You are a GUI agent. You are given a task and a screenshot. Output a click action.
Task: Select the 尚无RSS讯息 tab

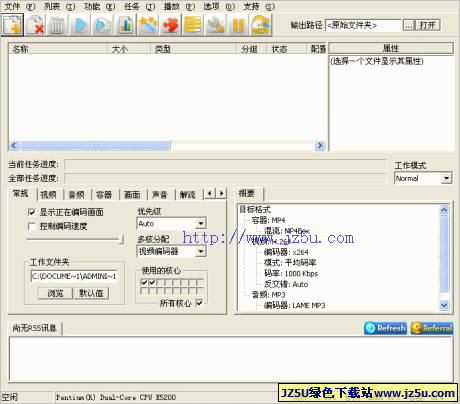click(35, 328)
